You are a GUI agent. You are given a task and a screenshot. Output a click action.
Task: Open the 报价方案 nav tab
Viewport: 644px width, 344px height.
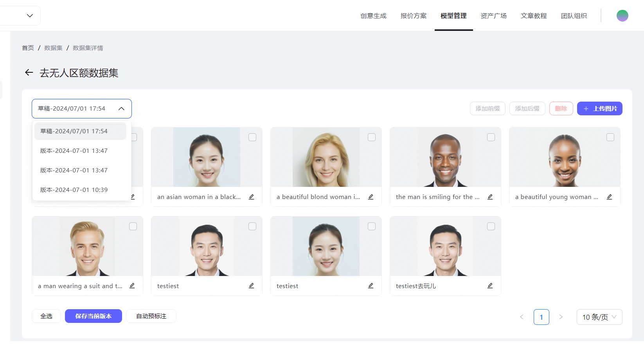point(414,16)
